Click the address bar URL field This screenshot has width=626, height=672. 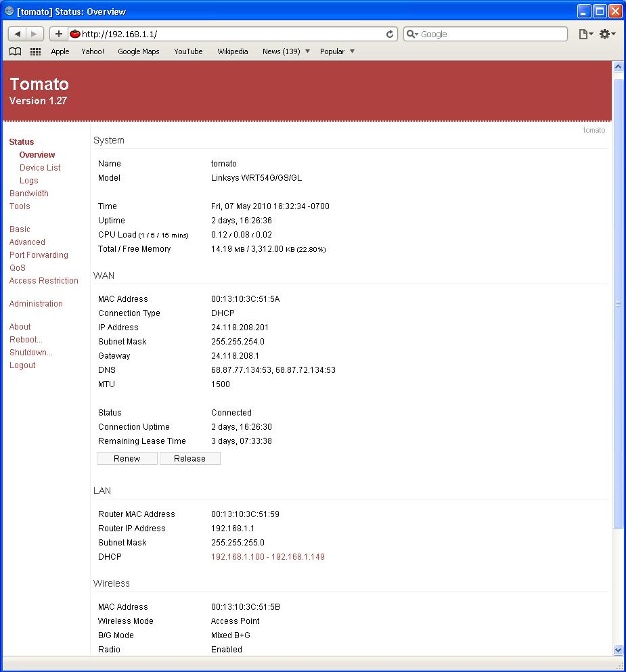pos(231,34)
